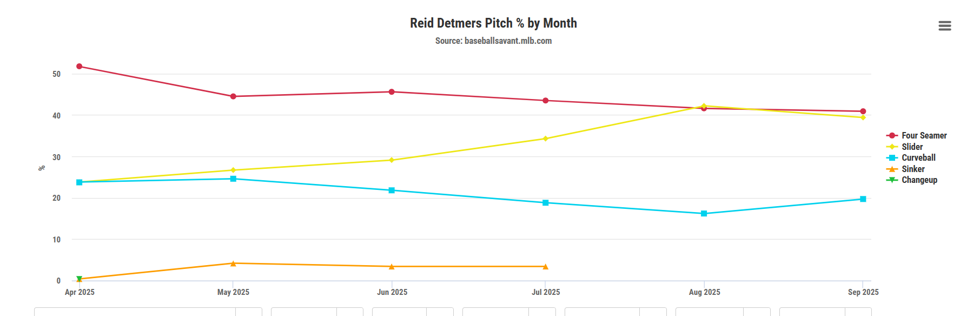
Task: Select Curveball square marker at Aug 2025
Action: tap(704, 214)
